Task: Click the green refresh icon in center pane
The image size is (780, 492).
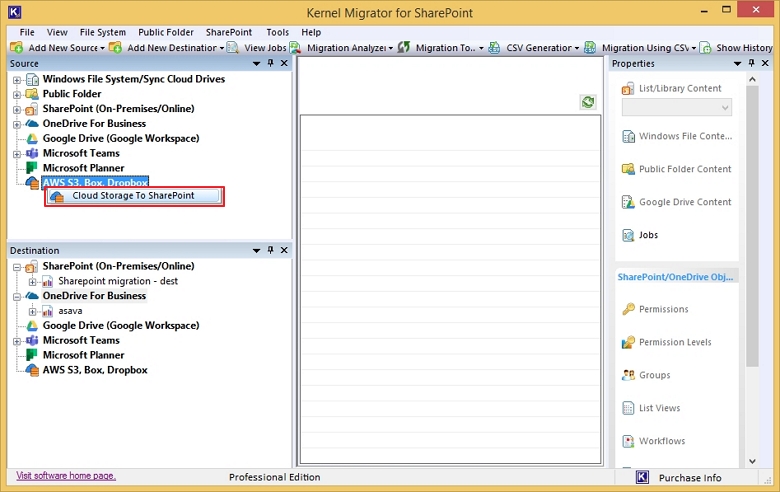Action: click(x=588, y=102)
